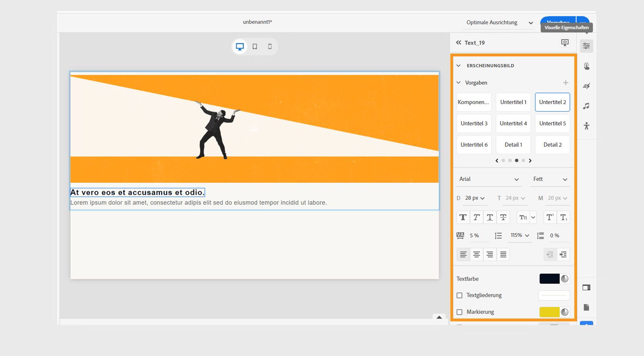Center align the text
Screen dimensions: 644x356
pyautogui.click(x=477, y=255)
